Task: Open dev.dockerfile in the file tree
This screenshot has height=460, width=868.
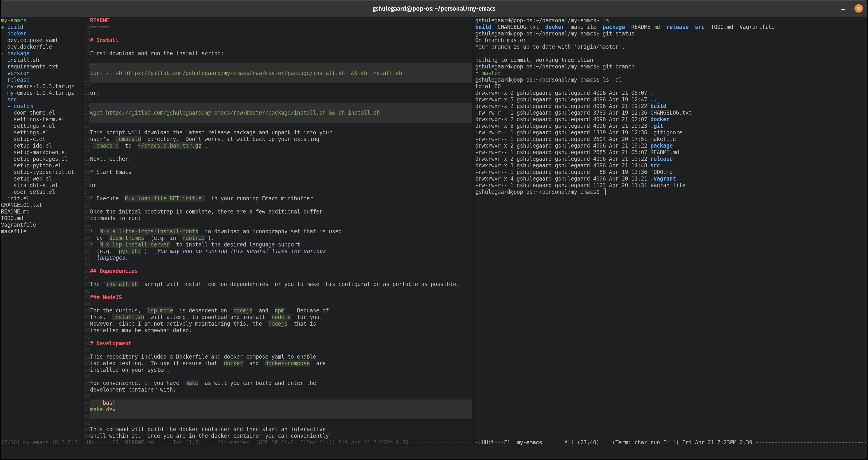Action: coord(30,47)
